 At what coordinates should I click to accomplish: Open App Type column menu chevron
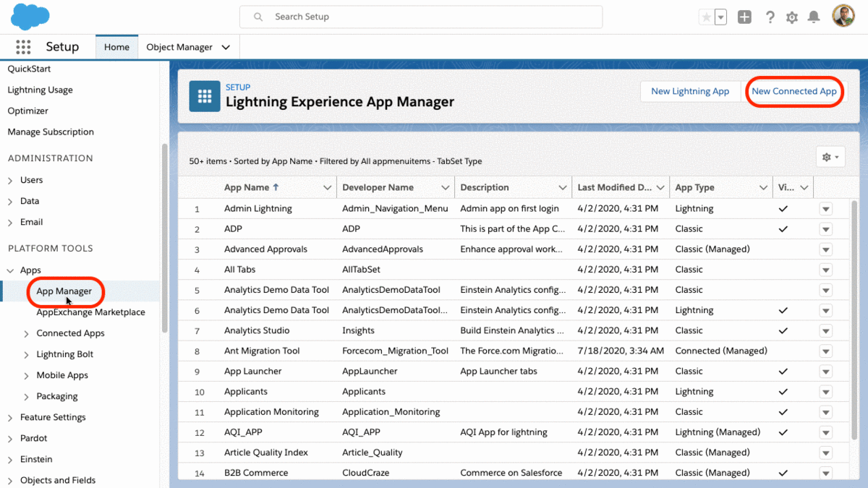[x=763, y=187]
